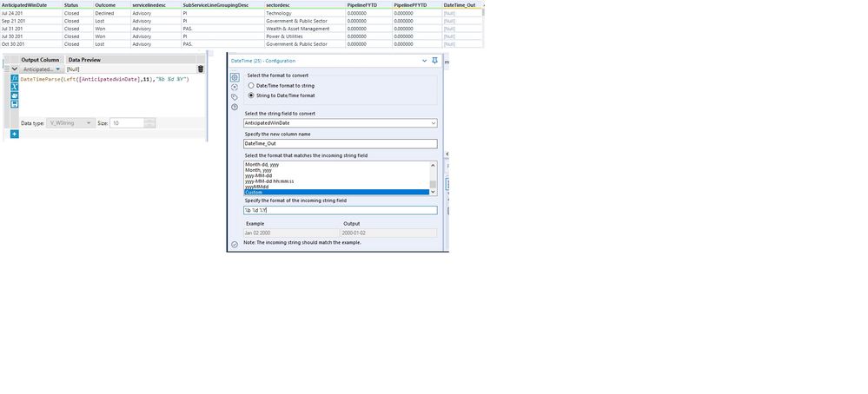
Task: Open Configuration gear icon in DateTime panel
Action: pos(235,78)
